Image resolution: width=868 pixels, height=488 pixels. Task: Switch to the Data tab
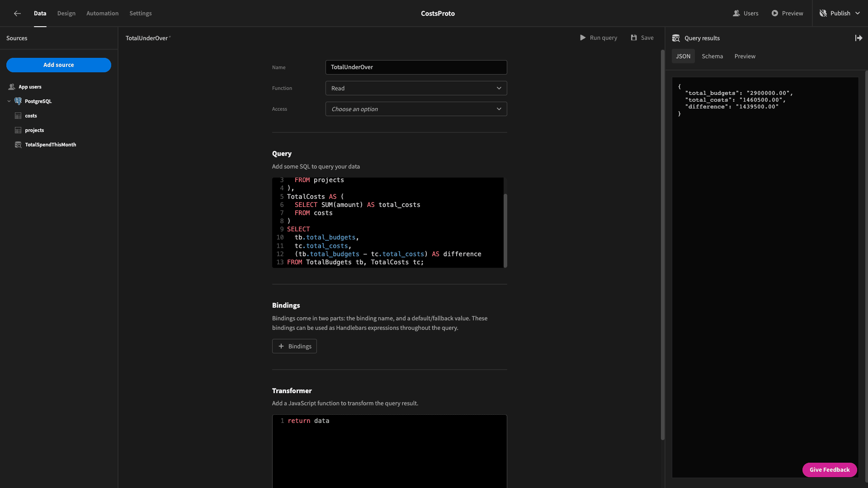[x=40, y=14]
